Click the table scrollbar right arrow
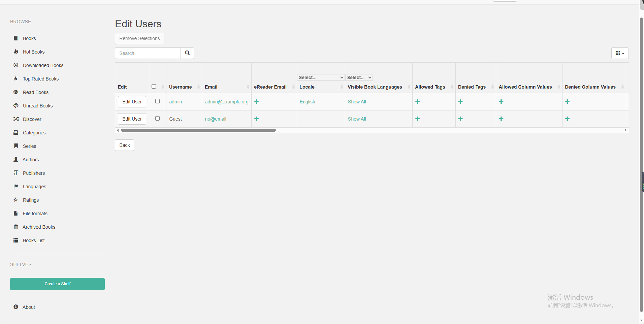Viewport: 644px width, 324px height. [625, 130]
